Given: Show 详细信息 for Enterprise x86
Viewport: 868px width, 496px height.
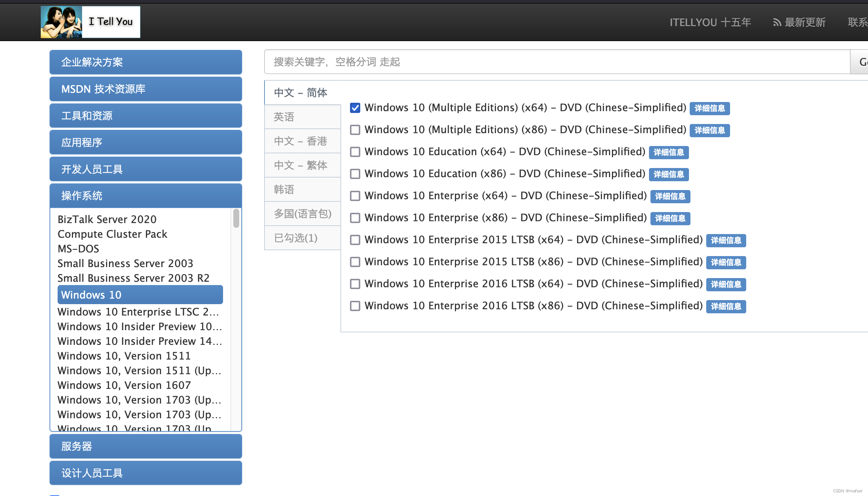Looking at the screenshot, I should pyautogui.click(x=670, y=218).
